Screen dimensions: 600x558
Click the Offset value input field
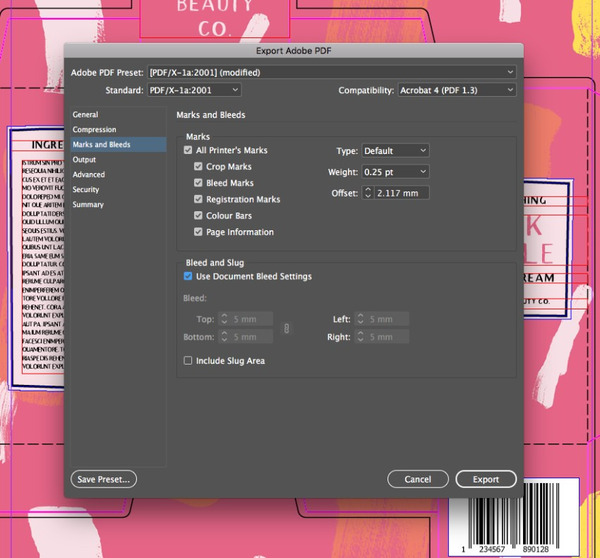(402, 193)
